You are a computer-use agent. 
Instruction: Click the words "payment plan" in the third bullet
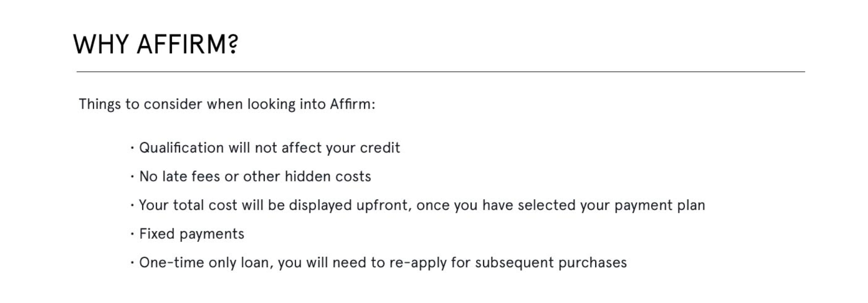660,205
